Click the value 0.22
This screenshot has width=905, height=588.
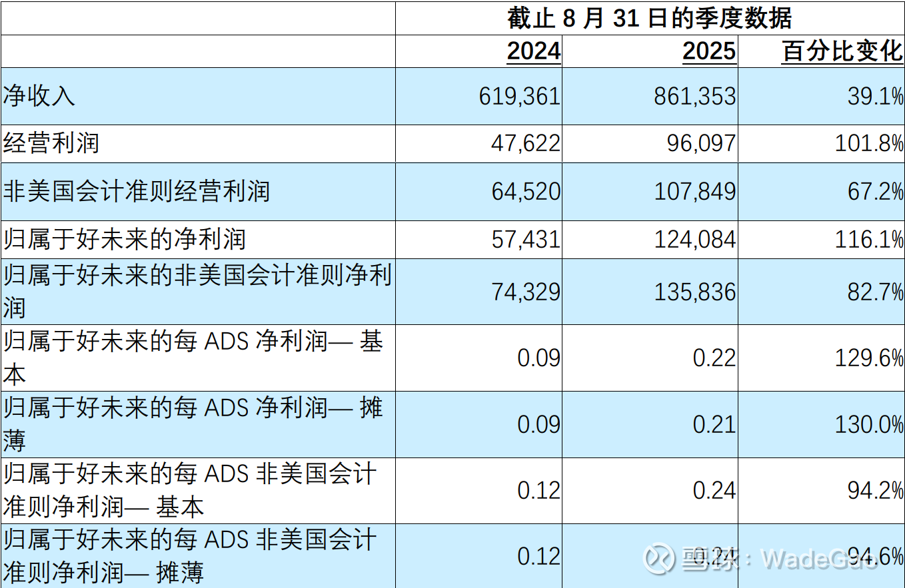point(714,358)
